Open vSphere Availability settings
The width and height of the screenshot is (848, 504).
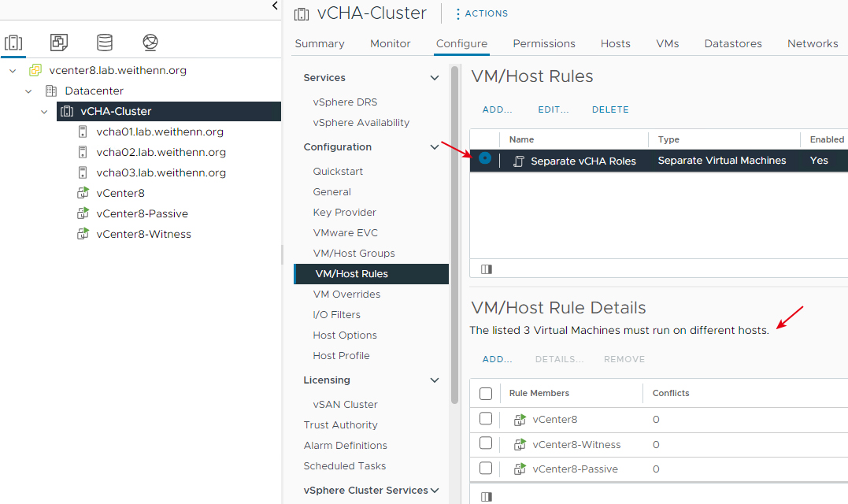(361, 123)
